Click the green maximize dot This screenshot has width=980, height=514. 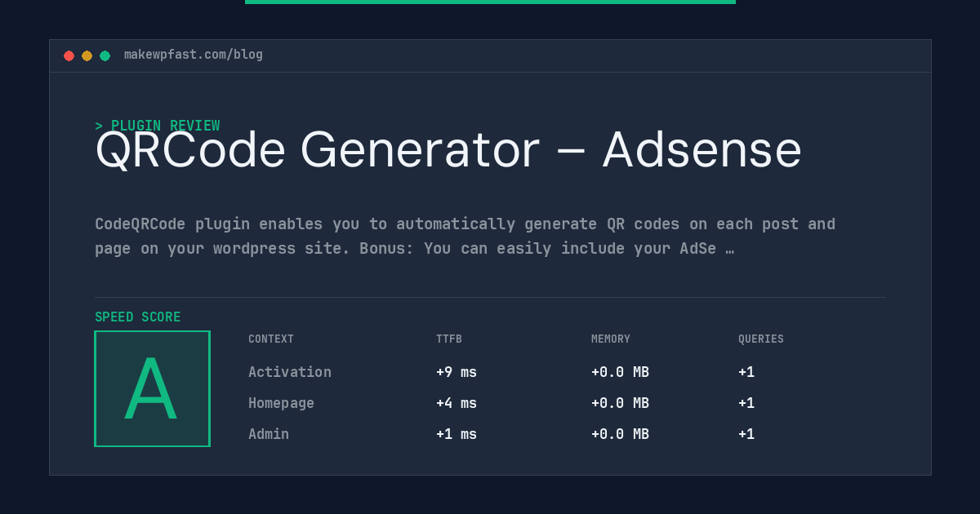[105, 55]
